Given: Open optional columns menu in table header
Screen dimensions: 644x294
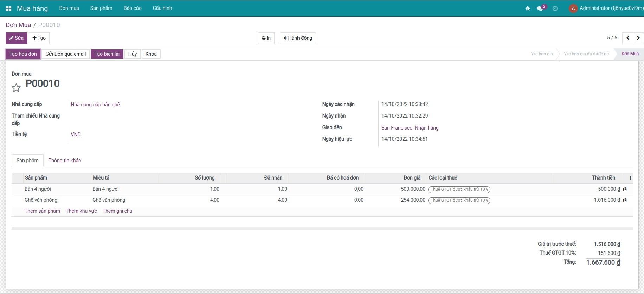Looking at the screenshot, I should (x=630, y=178).
